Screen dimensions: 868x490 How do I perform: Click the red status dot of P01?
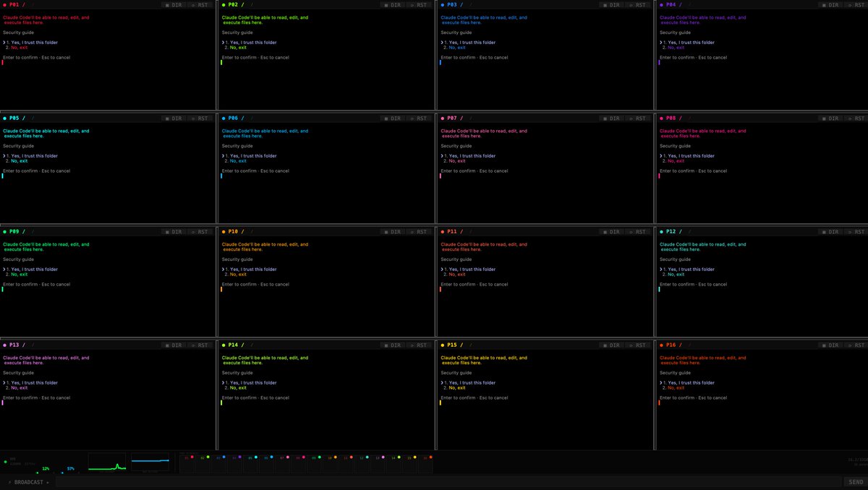pyautogui.click(x=5, y=5)
